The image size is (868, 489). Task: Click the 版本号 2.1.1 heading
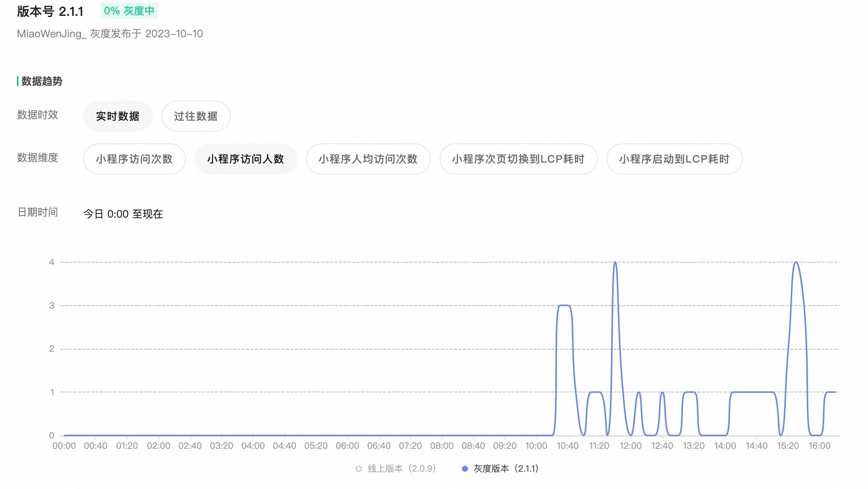[50, 11]
